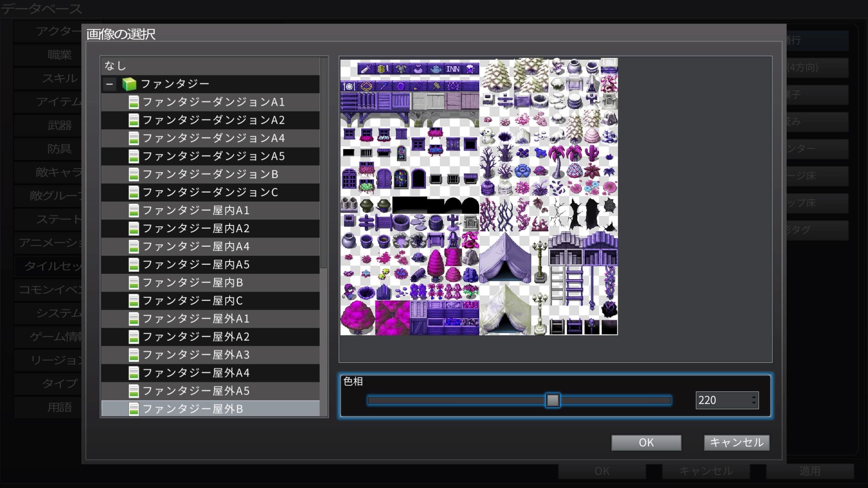
Task: Select ファンタジーダンジョンA5 entry
Action: tap(213, 156)
